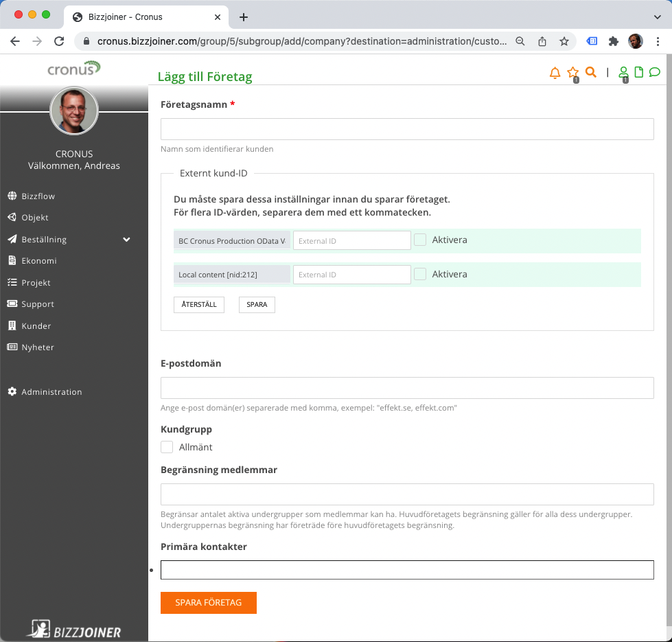This screenshot has width=672, height=642.
Task: Focus the Företagsnamn text field
Action: click(407, 129)
